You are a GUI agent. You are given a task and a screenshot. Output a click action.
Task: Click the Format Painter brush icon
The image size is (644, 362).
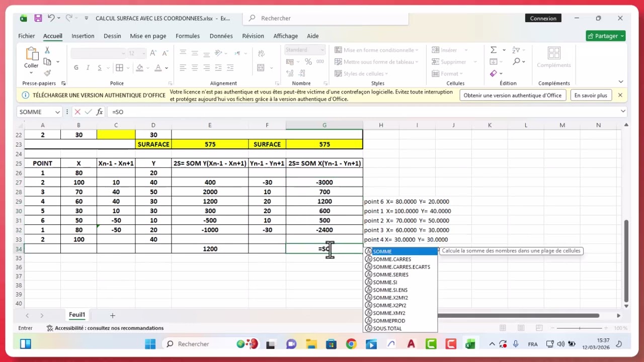[x=47, y=73]
